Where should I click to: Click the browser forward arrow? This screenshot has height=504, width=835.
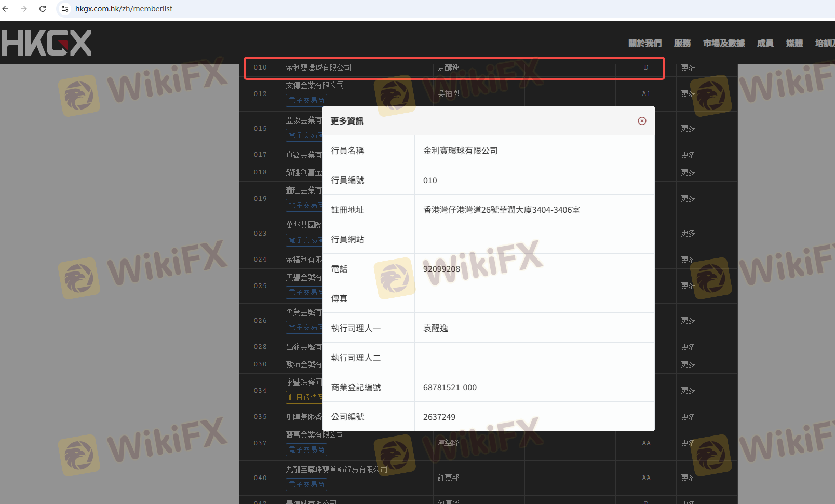pyautogui.click(x=24, y=9)
